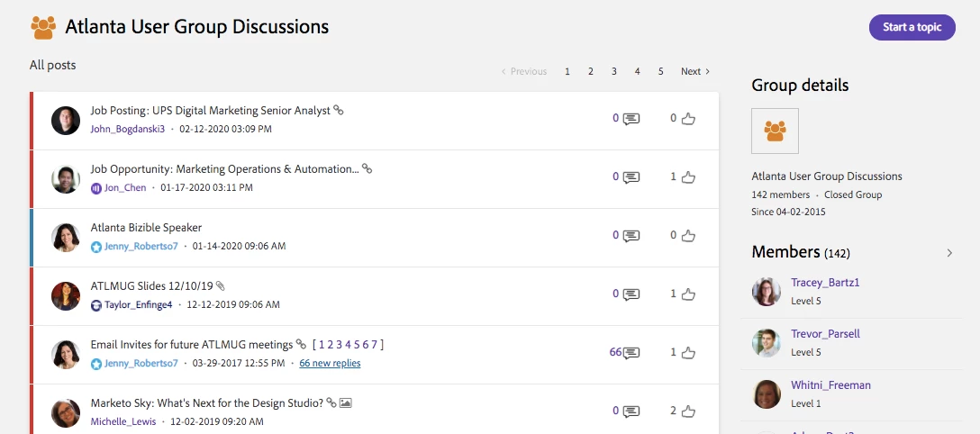Click Trevor_Parsell's profile picture
The image size is (980, 434).
click(766, 343)
